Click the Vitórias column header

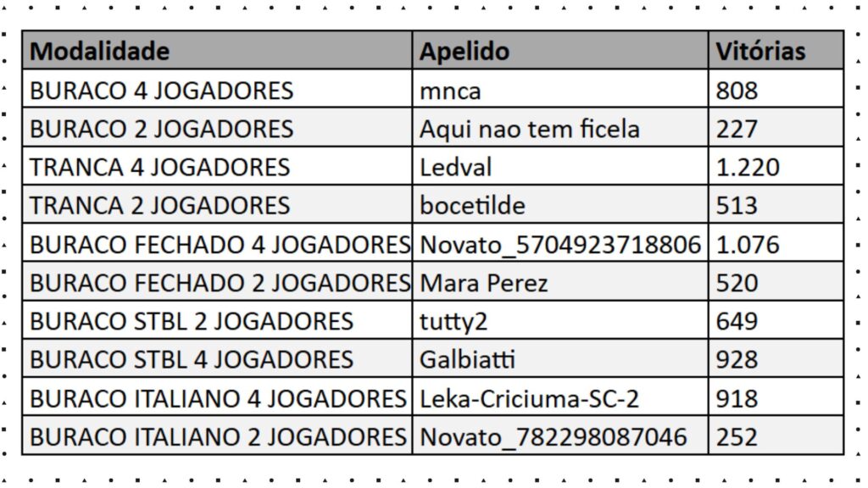pyautogui.click(x=760, y=52)
